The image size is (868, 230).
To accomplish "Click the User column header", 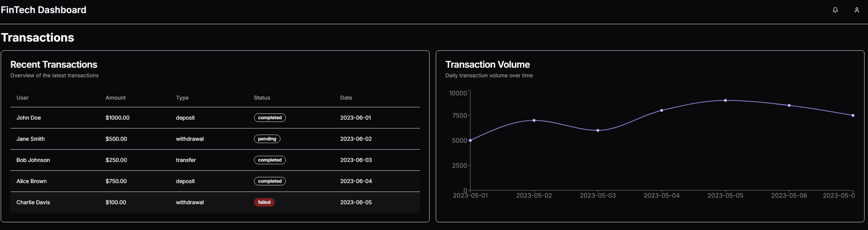I will (x=23, y=98).
